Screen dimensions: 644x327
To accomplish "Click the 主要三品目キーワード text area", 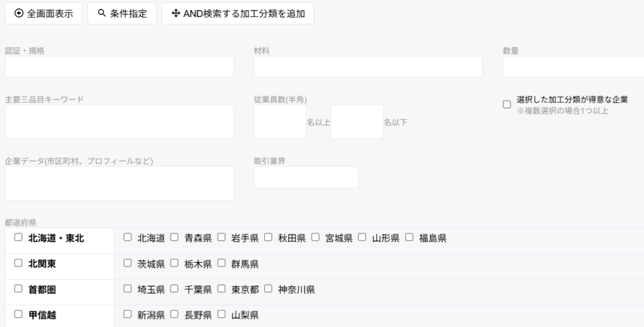I will 119,121.
